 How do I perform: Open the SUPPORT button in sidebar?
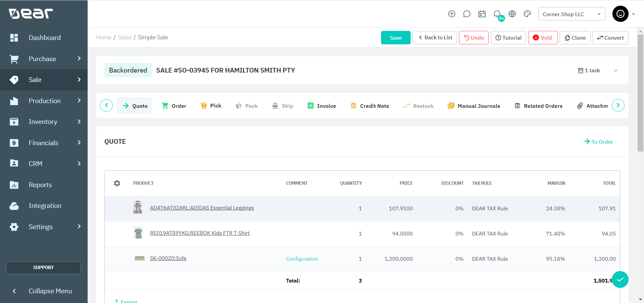pos(43,267)
